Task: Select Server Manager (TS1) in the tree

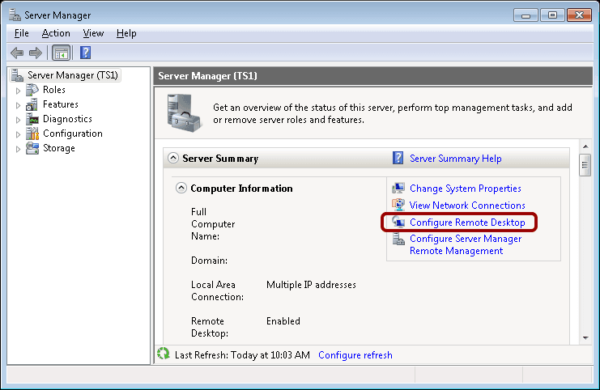Action: [x=73, y=75]
